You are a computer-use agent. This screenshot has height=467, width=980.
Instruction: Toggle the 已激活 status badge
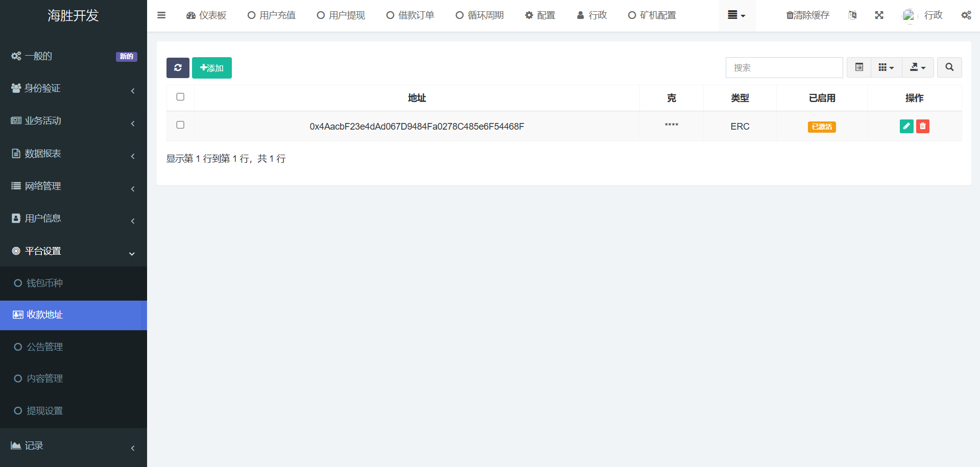tap(822, 127)
